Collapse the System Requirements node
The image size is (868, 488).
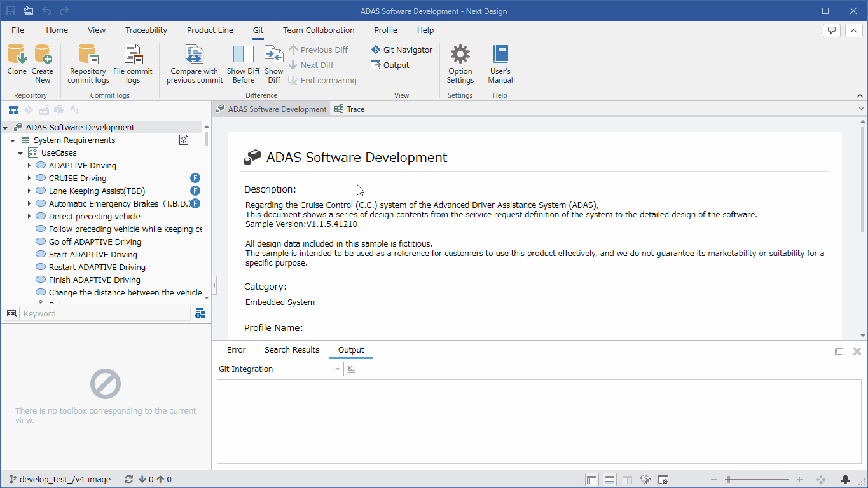click(x=13, y=140)
